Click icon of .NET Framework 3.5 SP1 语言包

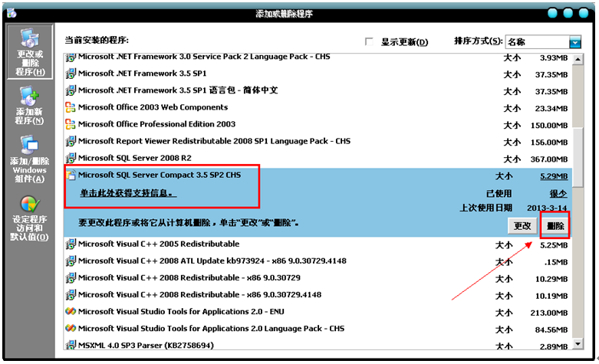[x=71, y=90]
